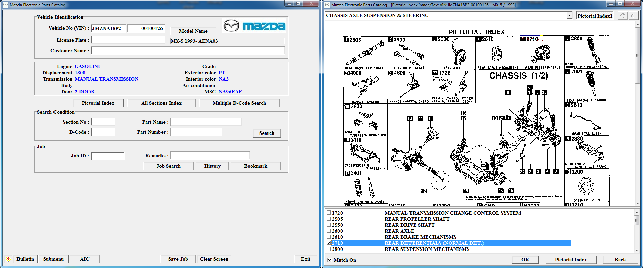Check the 2610 Rear Brake Mechanisms checkbox

[329, 237]
